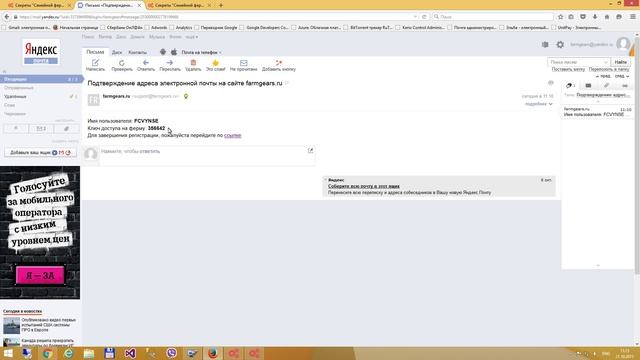Go to Firefox home page icon
The height and width of the screenshot is (360, 640).
[607, 17]
